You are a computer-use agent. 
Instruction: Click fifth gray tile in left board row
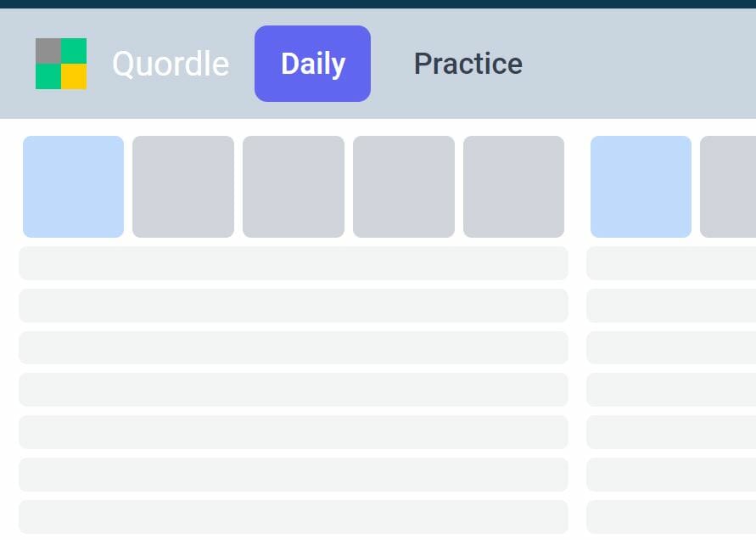coord(514,187)
